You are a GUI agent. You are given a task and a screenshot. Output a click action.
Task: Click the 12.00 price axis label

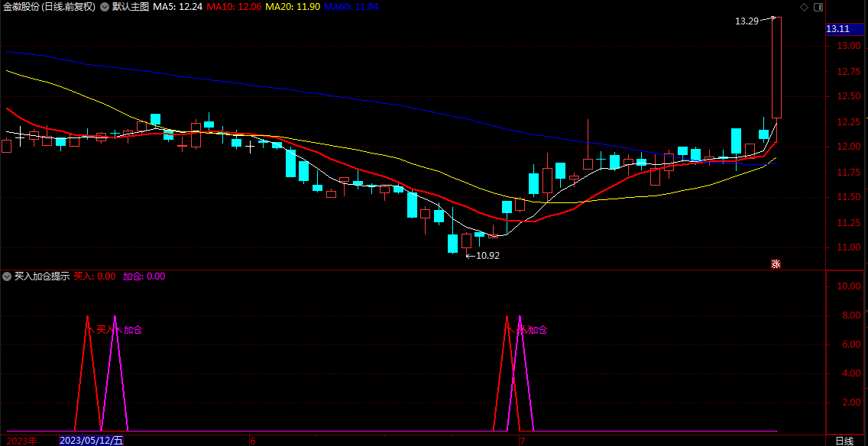[x=849, y=147]
